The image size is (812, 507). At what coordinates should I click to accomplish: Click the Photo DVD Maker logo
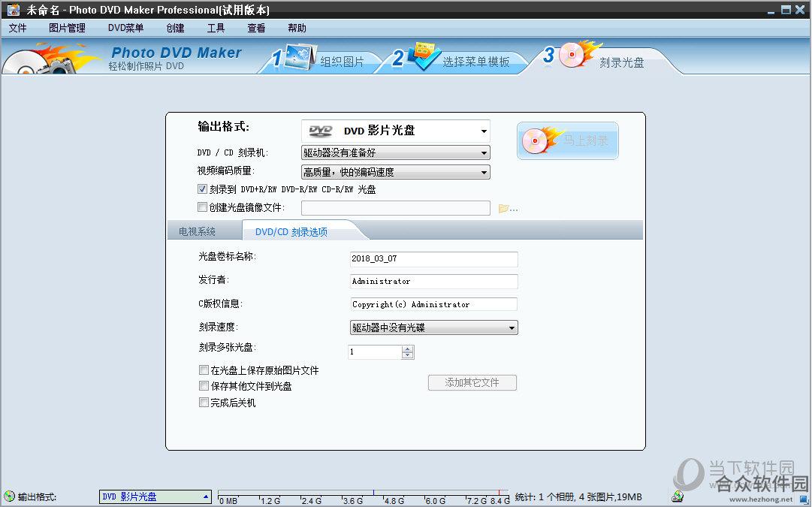[x=176, y=53]
